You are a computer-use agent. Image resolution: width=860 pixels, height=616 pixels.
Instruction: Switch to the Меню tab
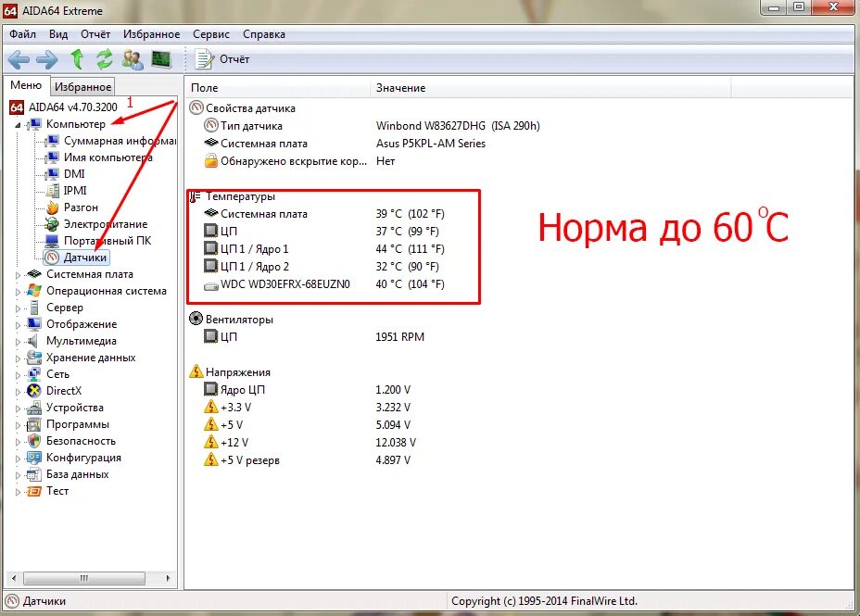point(26,85)
